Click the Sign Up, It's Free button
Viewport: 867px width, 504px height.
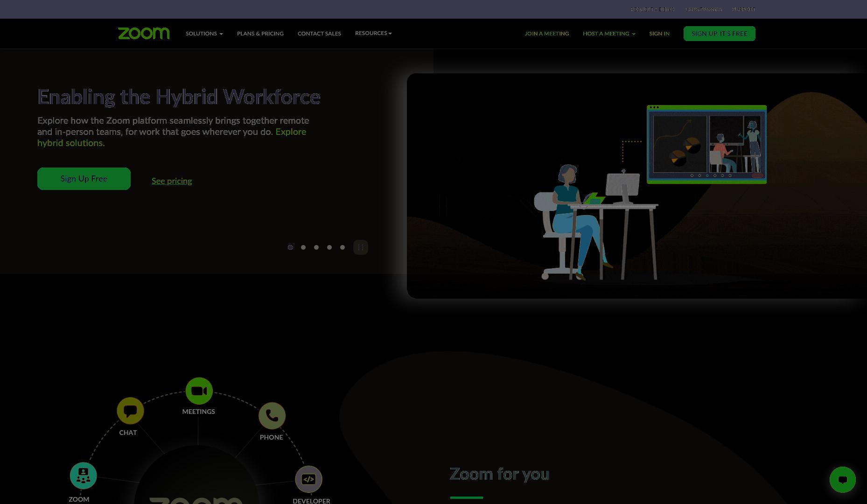(x=720, y=34)
